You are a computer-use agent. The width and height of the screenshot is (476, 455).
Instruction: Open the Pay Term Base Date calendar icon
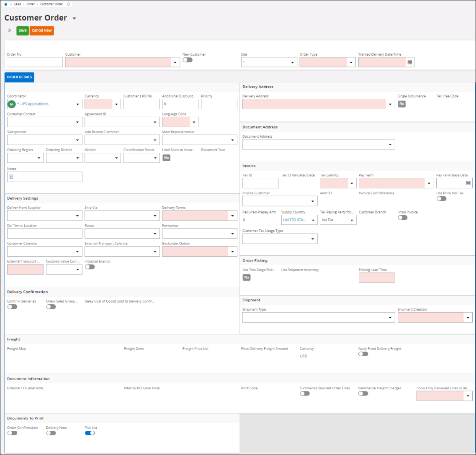[468, 183]
